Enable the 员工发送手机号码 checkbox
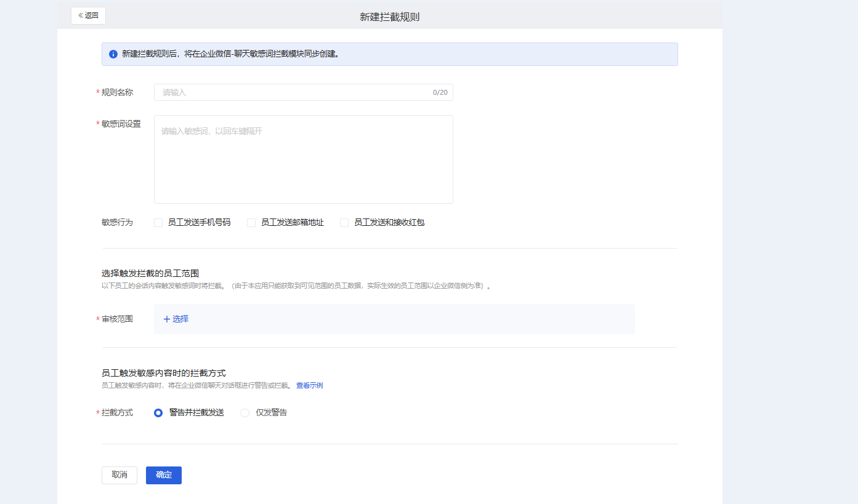The height and width of the screenshot is (504, 858). [158, 223]
